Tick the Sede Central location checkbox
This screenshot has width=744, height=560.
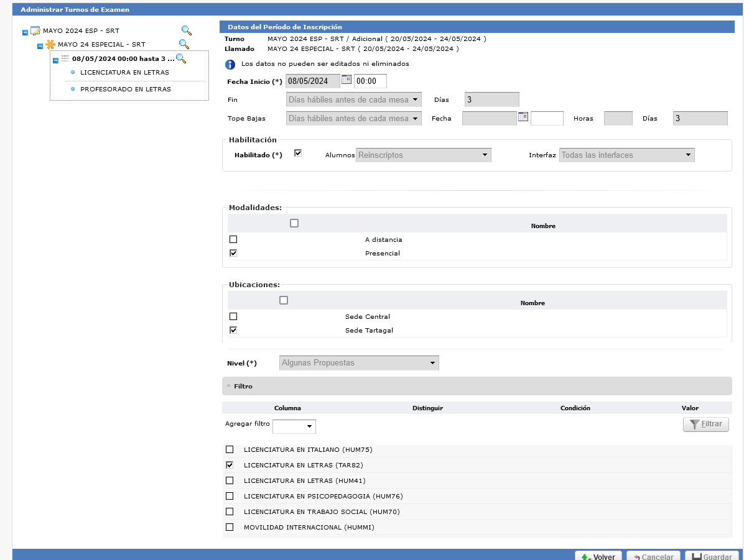233,316
